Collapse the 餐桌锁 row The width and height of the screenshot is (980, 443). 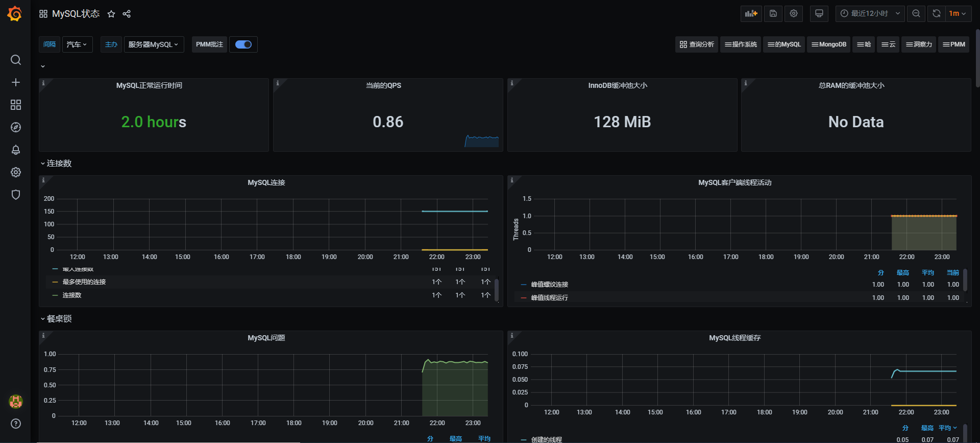click(56, 319)
